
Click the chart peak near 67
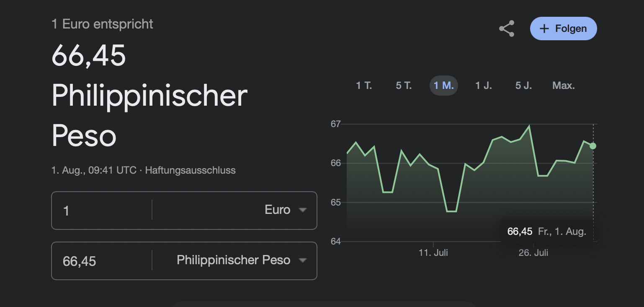click(x=529, y=126)
